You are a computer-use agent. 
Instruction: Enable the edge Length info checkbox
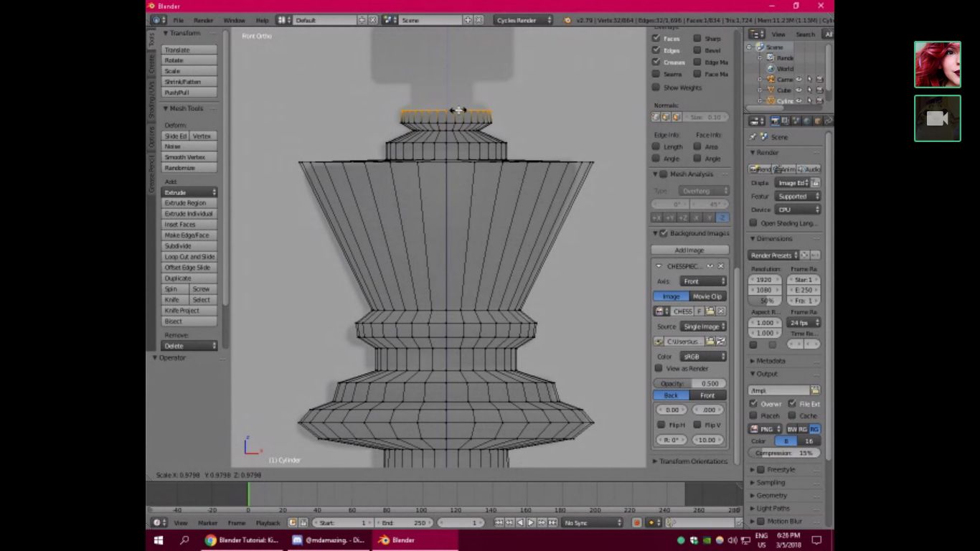point(656,147)
